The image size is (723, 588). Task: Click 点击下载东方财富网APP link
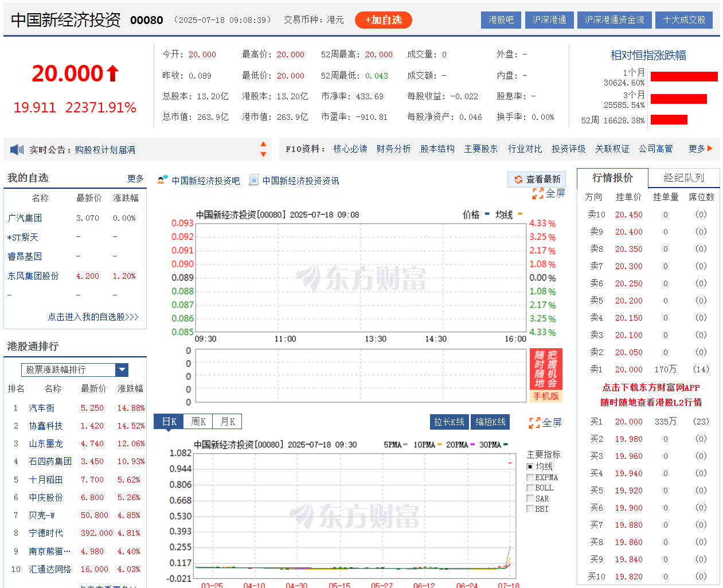[651, 387]
